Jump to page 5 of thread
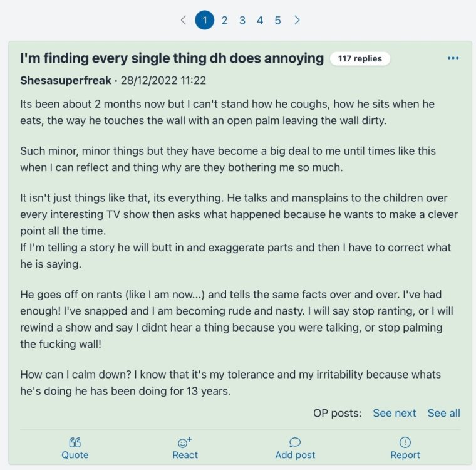Viewport: 476px width, 470px height. point(277,20)
